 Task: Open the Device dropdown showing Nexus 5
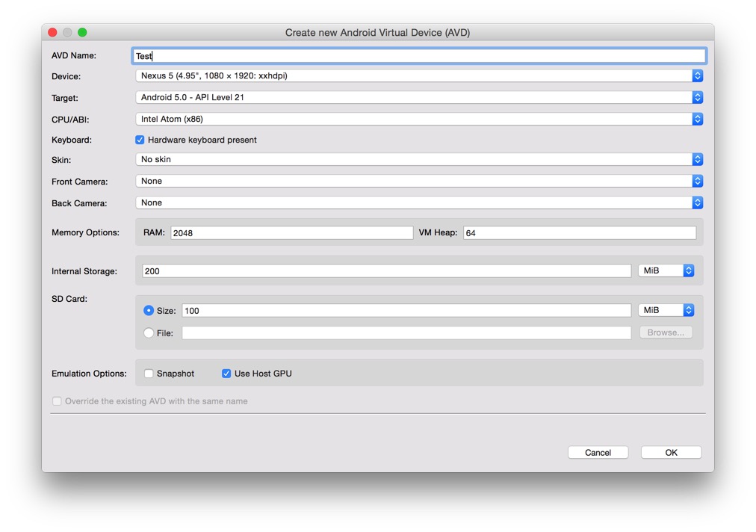click(x=418, y=76)
